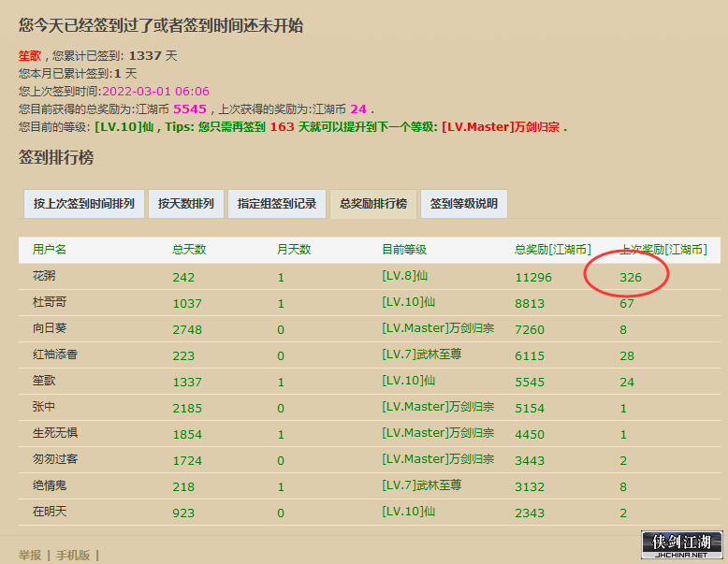Click red [LV.Master]万剑归宗 in tips line
The image size is (728, 564).
point(501,126)
